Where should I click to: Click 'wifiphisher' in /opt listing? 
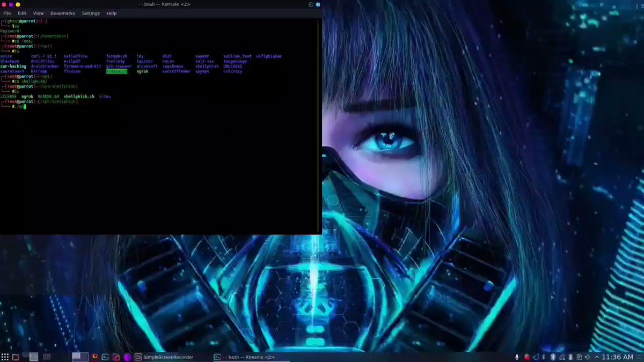269,56
